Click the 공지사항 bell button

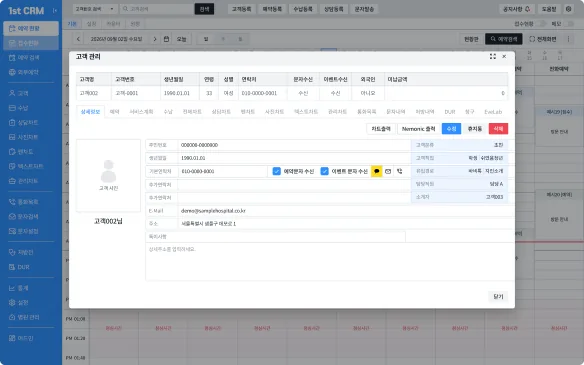point(517,9)
